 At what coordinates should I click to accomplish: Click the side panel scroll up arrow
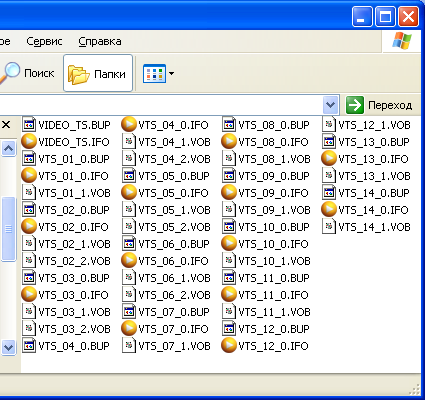(8, 148)
